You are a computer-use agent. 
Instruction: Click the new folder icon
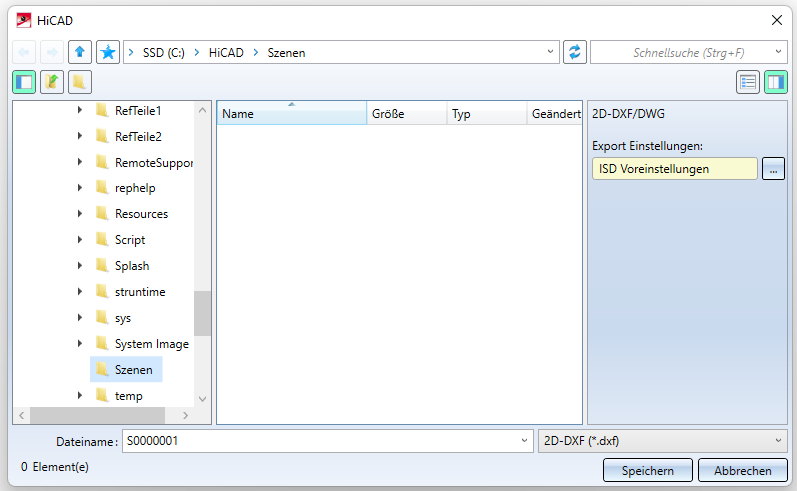80,82
